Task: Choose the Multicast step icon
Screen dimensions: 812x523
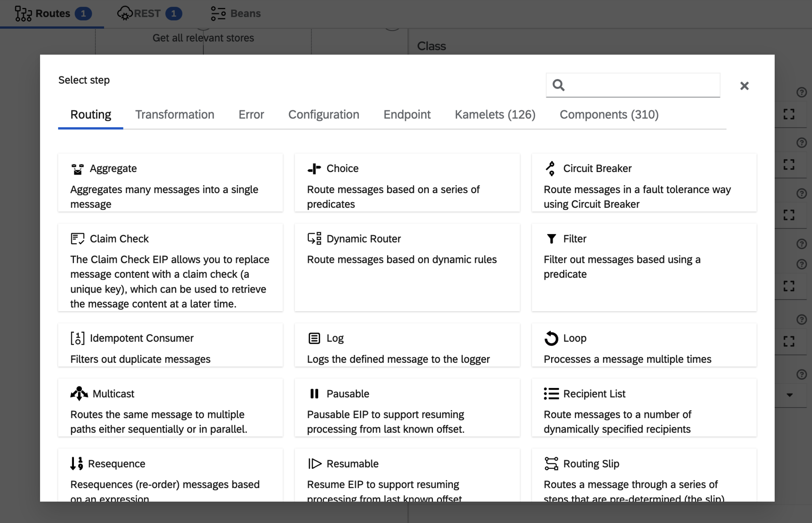Action: [79, 393]
